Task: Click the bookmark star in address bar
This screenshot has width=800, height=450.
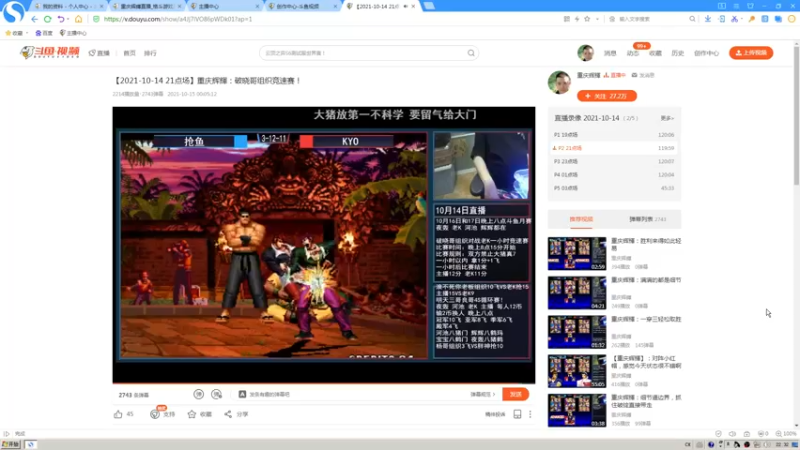Action: click(x=587, y=19)
